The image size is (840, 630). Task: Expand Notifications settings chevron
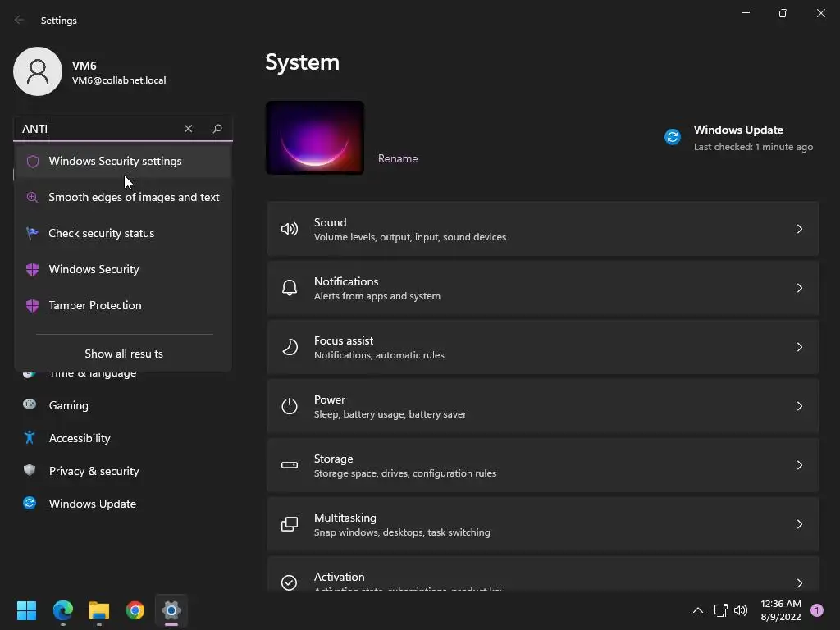[x=799, y=288]
